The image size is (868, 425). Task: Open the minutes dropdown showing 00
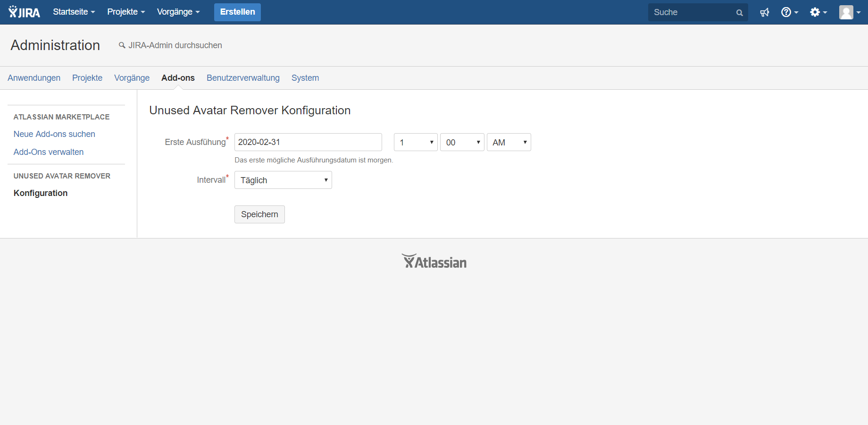pyautogui.click(x=462, y=142)
